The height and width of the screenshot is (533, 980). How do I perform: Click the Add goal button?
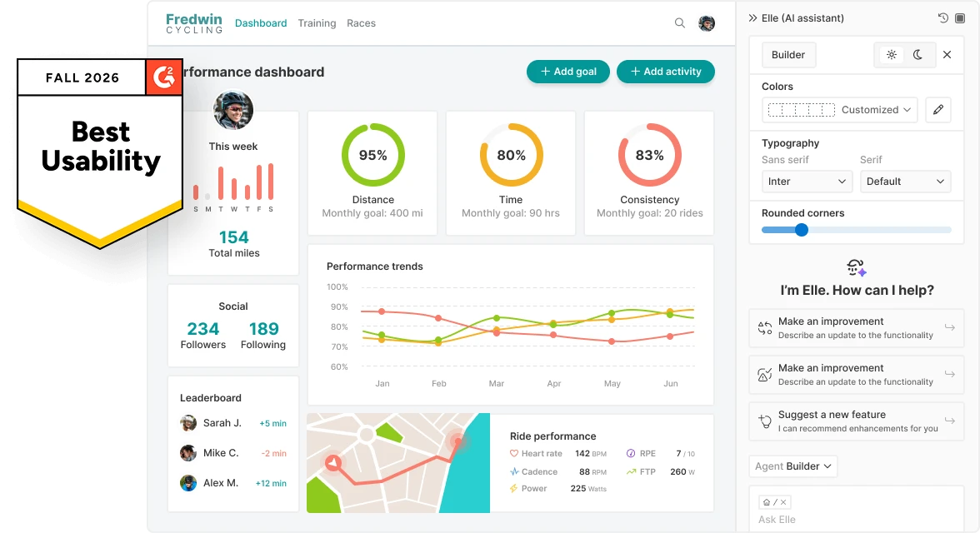tap(568, 72)
